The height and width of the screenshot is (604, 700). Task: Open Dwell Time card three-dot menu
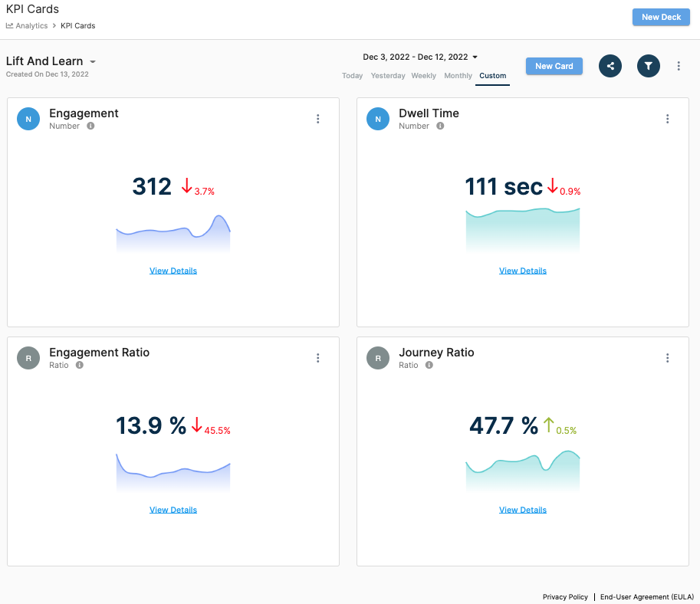pyautogui.click(x=667, y=119)
